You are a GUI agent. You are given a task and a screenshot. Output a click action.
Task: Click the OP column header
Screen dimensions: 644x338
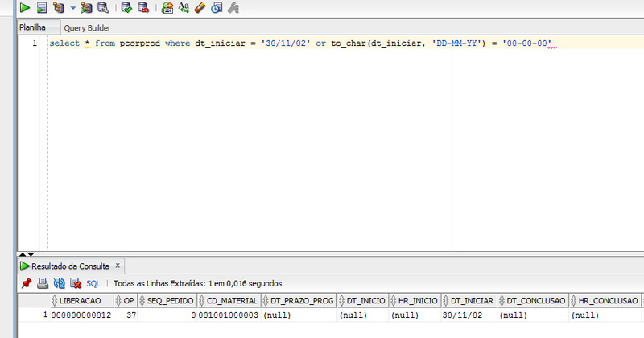[126, 301]
